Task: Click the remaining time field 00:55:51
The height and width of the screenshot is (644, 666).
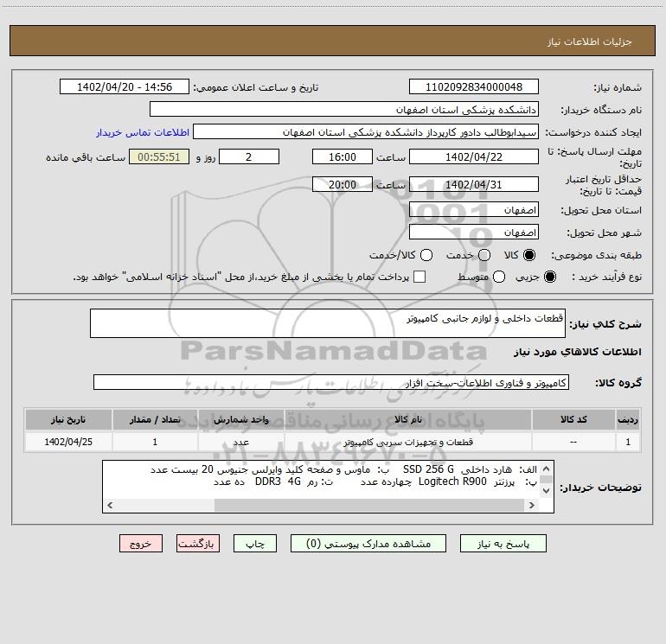Action: click(159, 156)
